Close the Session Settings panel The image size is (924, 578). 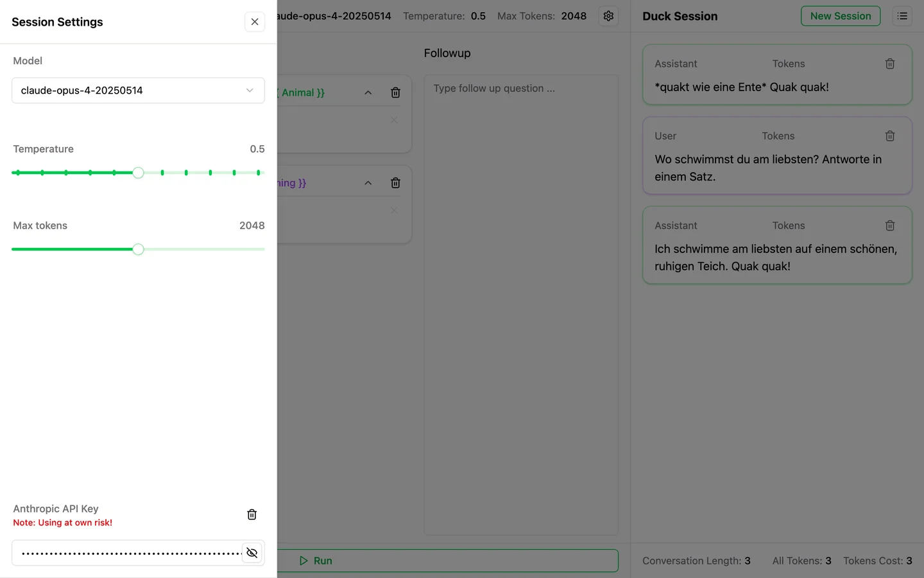255,22
